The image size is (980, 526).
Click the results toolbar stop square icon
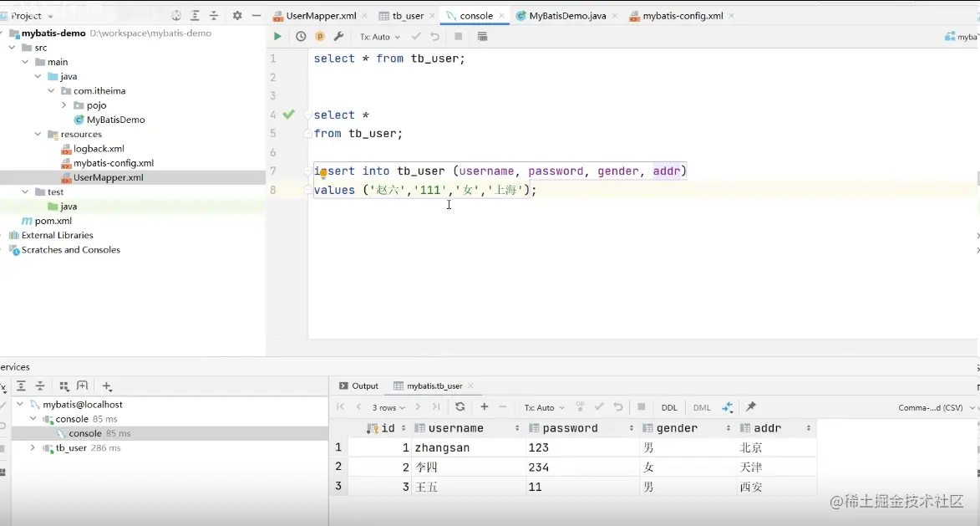coord(642,406)
